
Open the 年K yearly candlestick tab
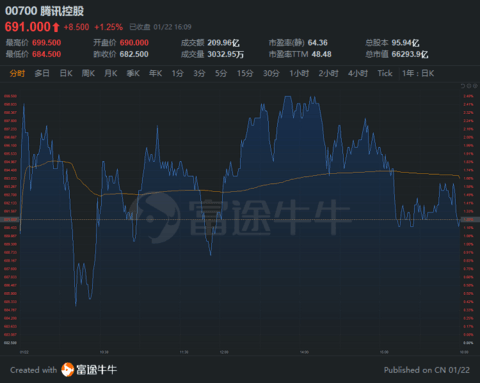click(155, 73)
